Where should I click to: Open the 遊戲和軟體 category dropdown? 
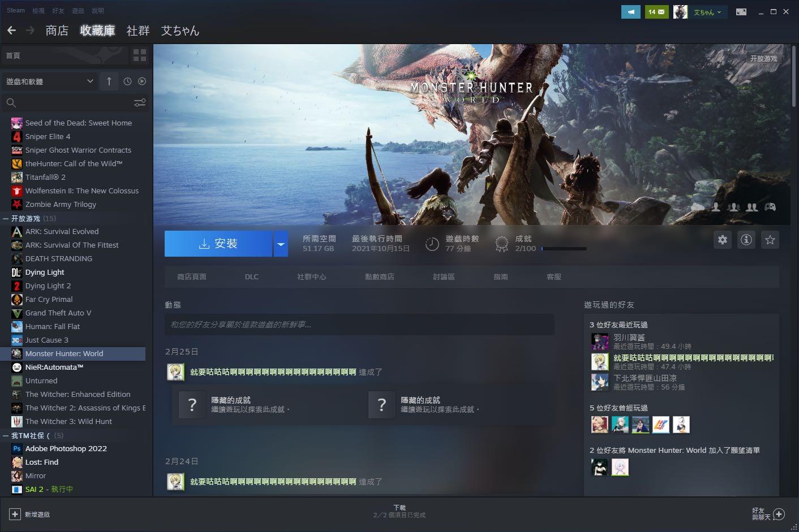pyautogui.click(x=50, y=81)
